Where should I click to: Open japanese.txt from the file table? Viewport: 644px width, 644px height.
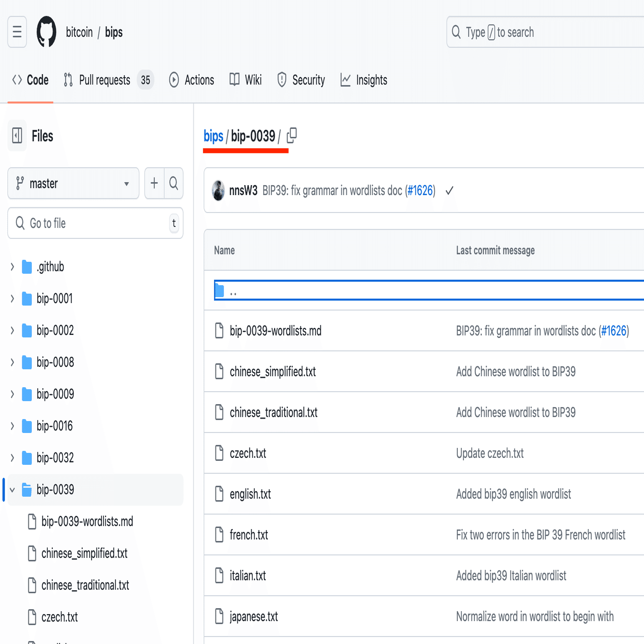pos(254,617)
